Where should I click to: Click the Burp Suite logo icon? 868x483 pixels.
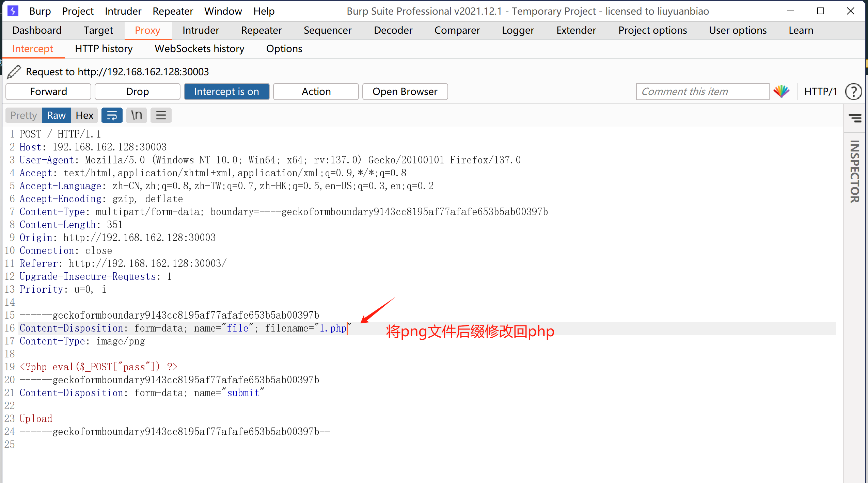pyautogui.click(x=13, y=11)
